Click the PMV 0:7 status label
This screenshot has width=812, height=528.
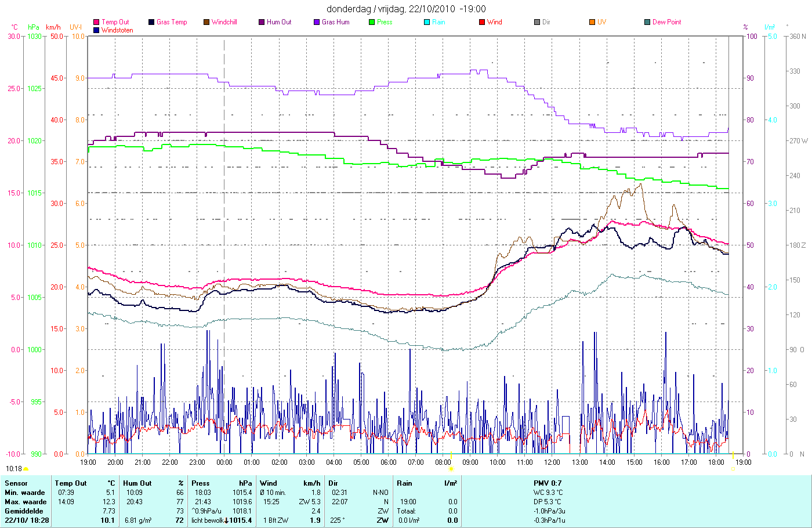tap(548, 483)
